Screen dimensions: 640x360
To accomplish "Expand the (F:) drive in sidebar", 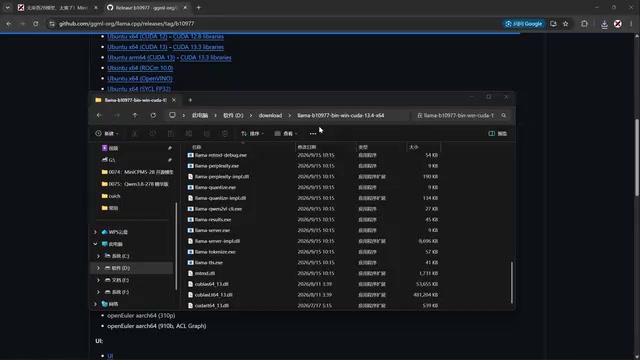I will pos(98,292).
